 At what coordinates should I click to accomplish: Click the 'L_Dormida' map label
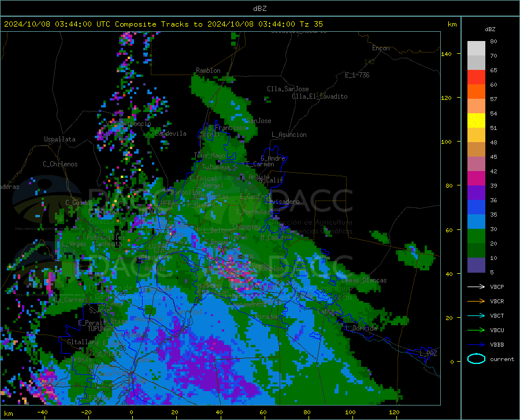(361, 328)
